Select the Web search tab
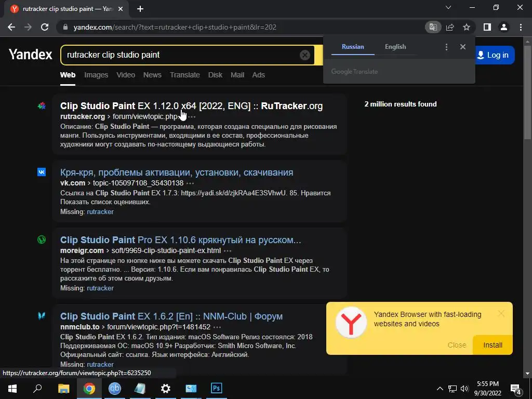This screenshot has height=399, width=532. [68, 75]
